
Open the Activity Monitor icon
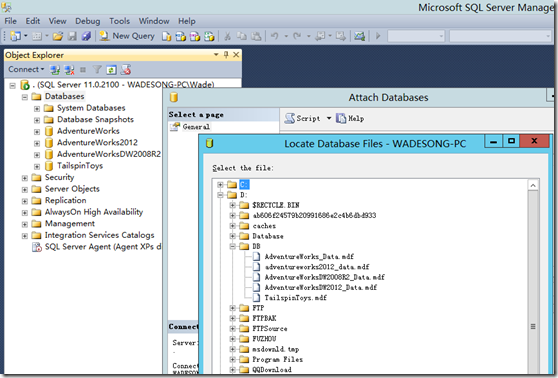[x=359, y=36]
